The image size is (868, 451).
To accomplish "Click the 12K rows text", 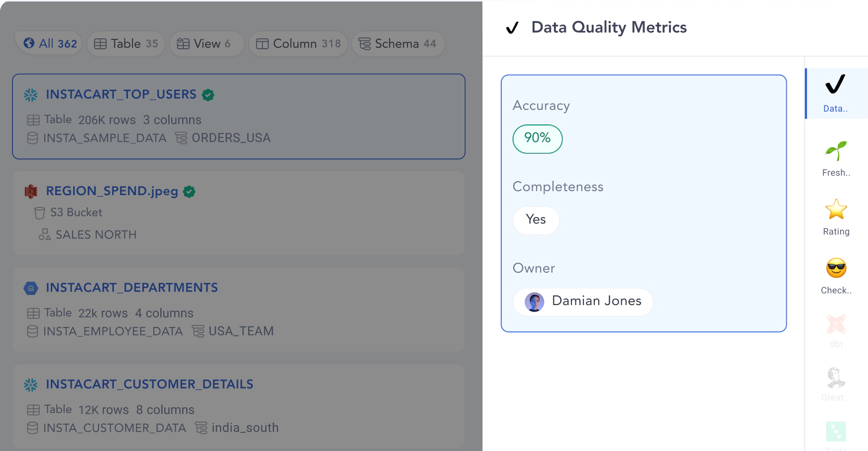I will coord(104,410).
